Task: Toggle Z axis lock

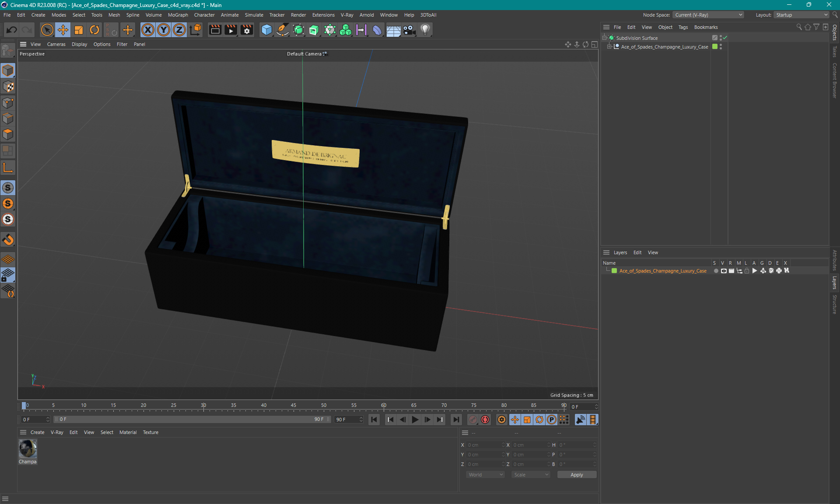Action: click(179, 30)
